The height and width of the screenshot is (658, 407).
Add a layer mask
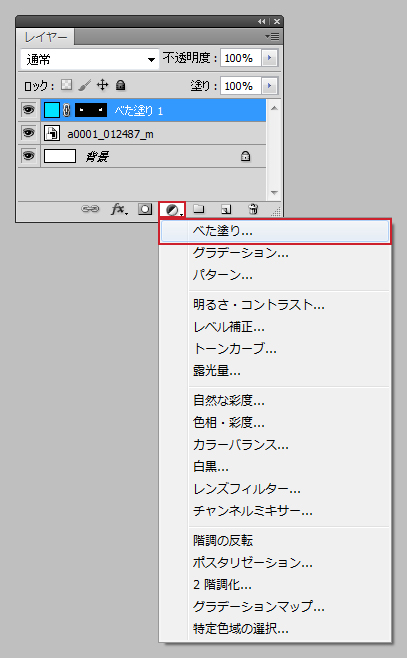click(145, 209)
